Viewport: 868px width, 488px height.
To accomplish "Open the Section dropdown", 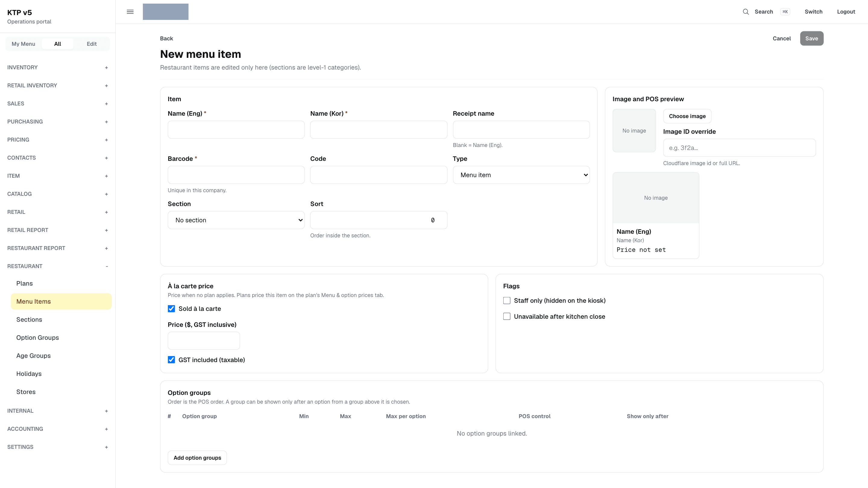I will [236, 220].
